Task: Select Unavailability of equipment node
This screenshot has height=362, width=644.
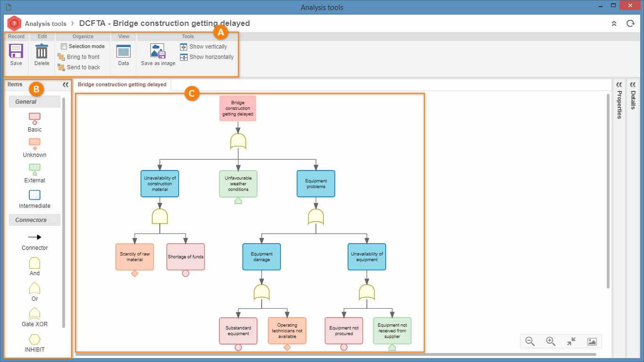Action: [367, 257]
